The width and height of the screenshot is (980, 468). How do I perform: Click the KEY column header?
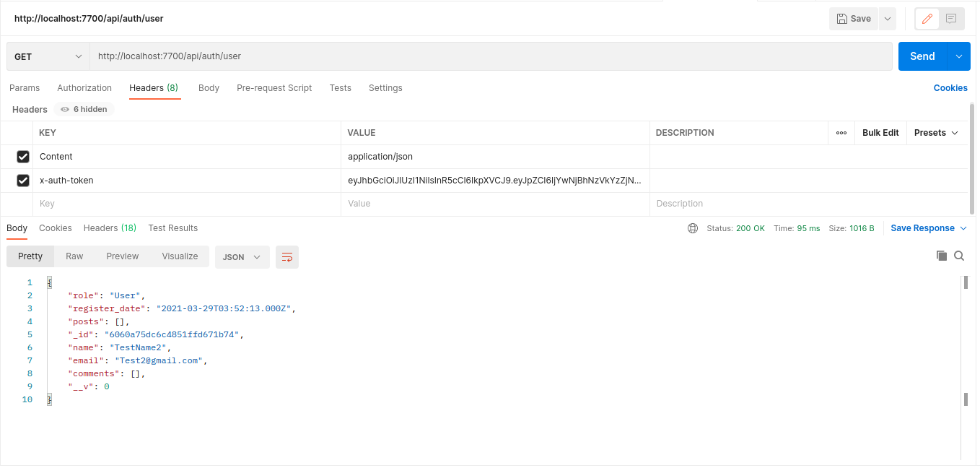pyautogui.click(x=48, y=133)
